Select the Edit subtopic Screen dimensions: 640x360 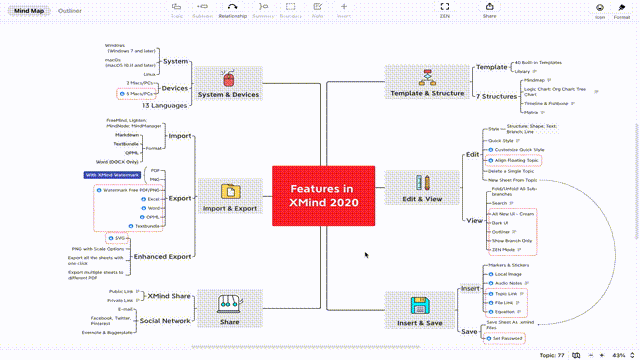tap(473, 154)
